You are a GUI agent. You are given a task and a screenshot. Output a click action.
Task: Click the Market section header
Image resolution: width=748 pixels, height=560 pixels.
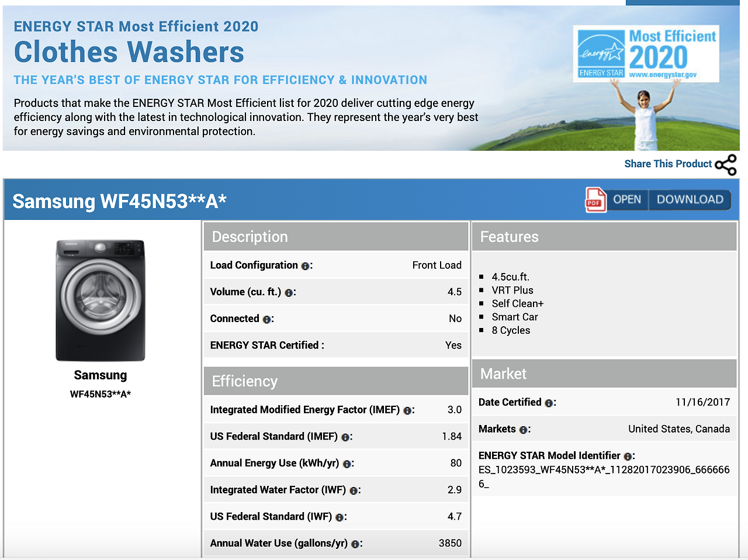(x=604, y=374)
